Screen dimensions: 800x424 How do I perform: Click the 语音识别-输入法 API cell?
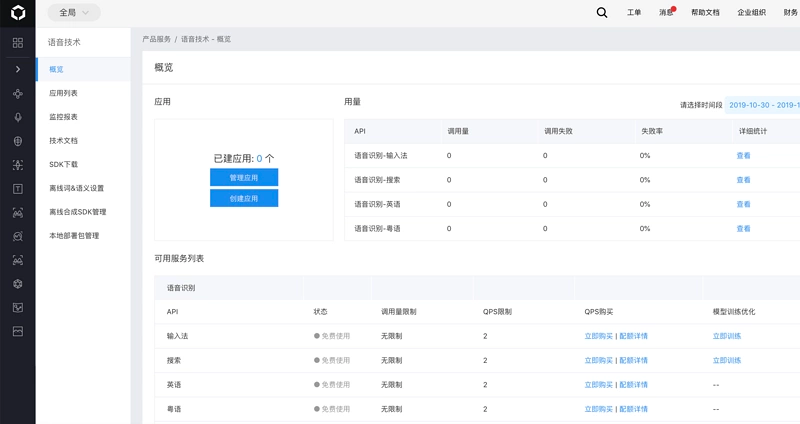point(381,156)
